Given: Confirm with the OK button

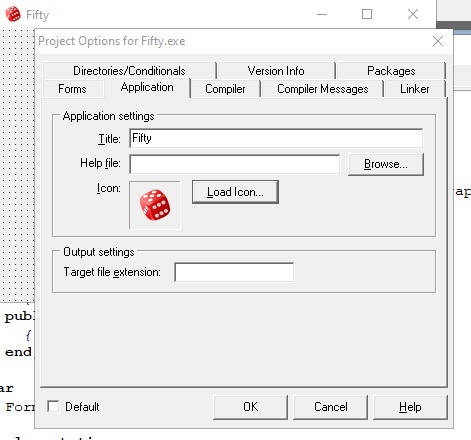Looking at the screenshot, I should coord(250,407).
